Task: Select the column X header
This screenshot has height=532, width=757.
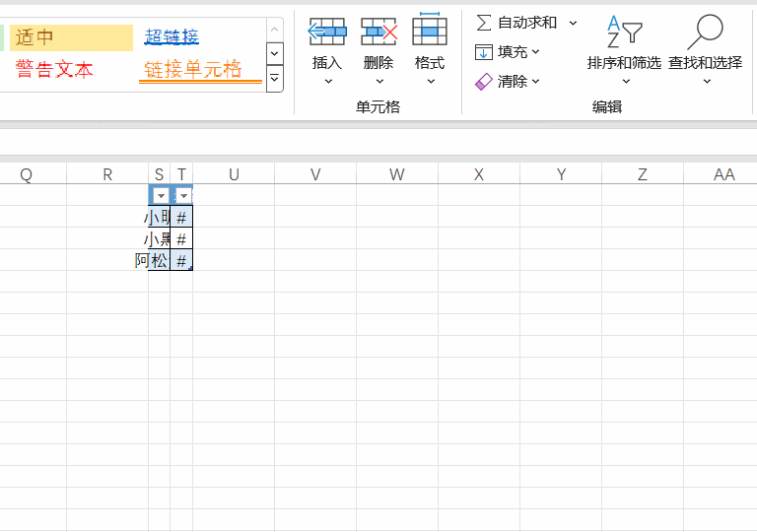Action: click(479, 174)
